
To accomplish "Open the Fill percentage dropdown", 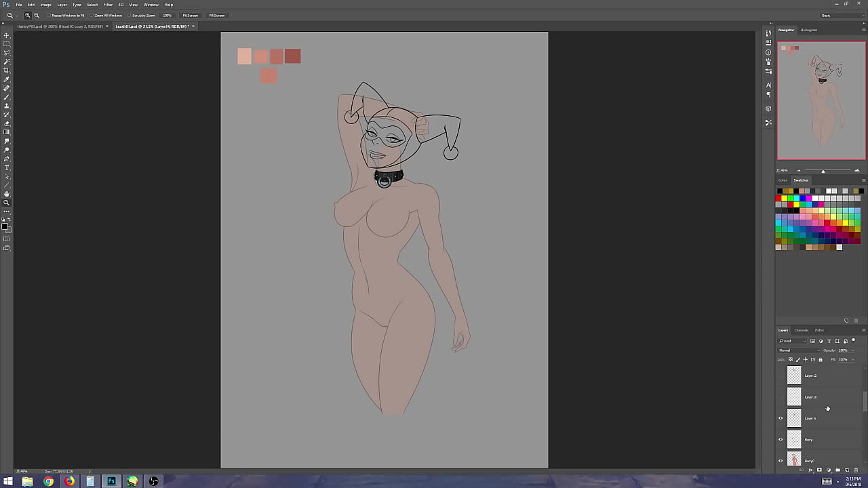I will point(852,359).
